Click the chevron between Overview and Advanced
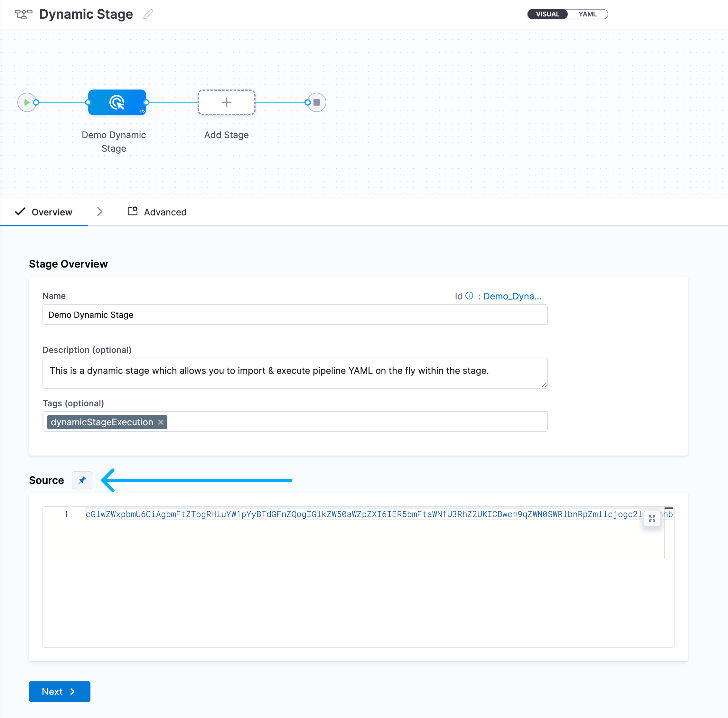 [x=99, y=212]
